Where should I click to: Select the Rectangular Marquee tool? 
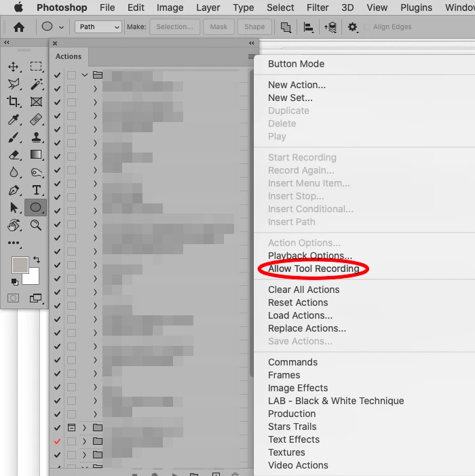[36, 66]
